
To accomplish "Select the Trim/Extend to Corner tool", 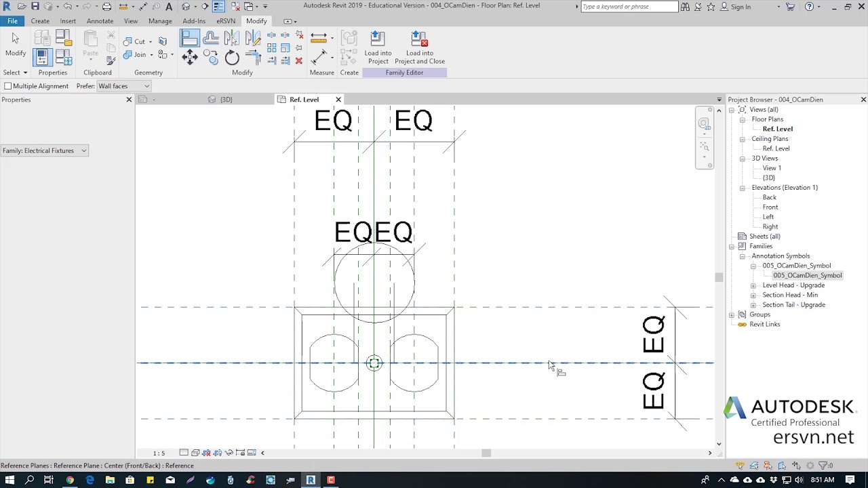I will click(253, 58).
